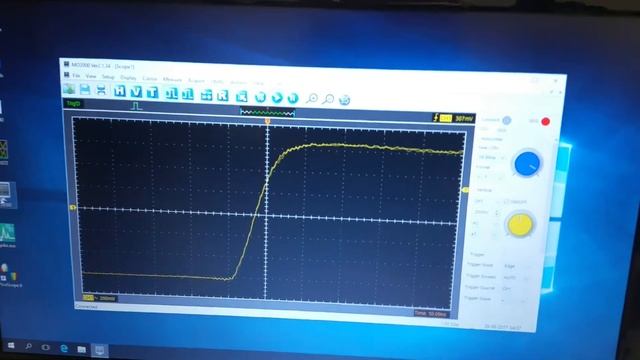Open trigger settings with T icon
The width and height of the screenshot is (640, 360).
point(152,92)
